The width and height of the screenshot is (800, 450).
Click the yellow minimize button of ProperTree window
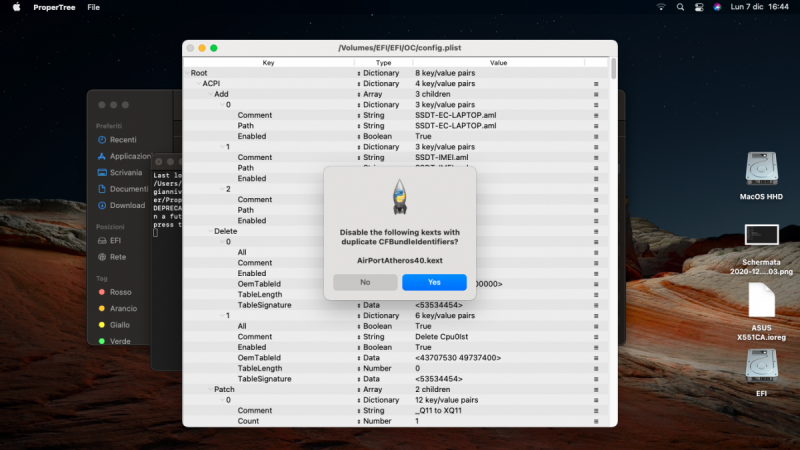click(x=202, y=48)
